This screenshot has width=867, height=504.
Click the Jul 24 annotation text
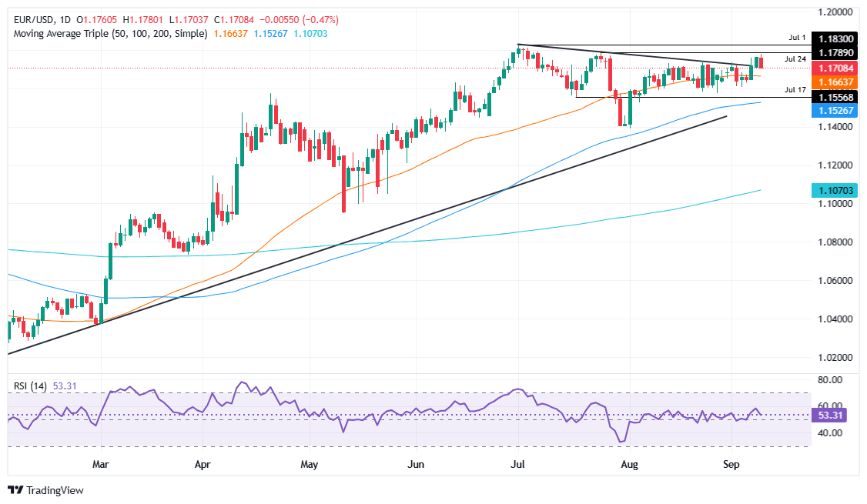click(x=795, y=58)
